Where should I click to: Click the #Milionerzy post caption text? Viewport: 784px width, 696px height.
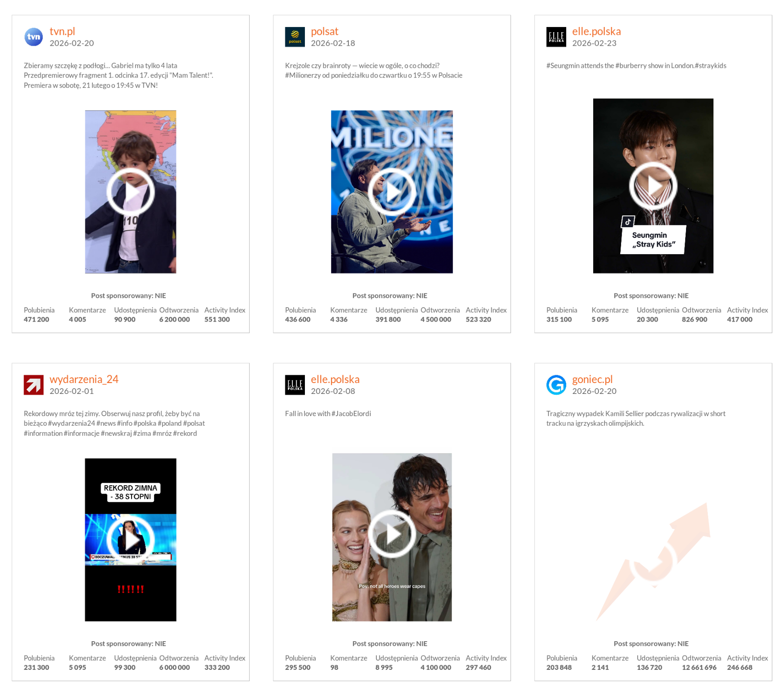374,71
